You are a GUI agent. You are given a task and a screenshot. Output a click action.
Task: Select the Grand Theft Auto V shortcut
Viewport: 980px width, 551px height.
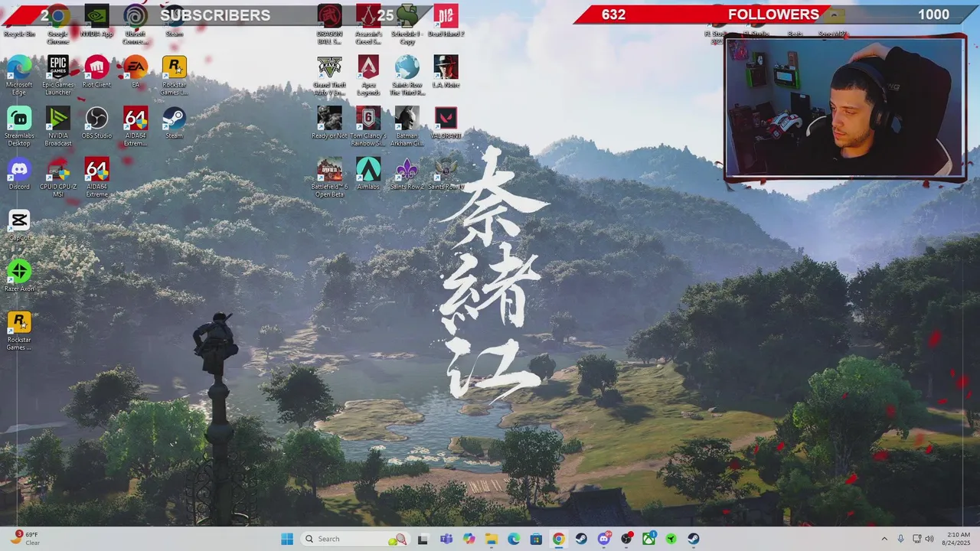click(329, 75)
